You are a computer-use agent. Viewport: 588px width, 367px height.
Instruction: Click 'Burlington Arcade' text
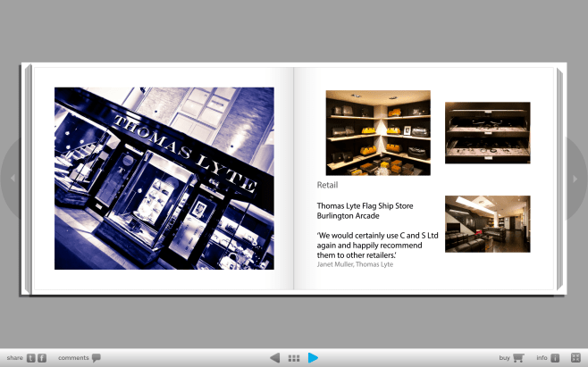click(x=348, y=216)
